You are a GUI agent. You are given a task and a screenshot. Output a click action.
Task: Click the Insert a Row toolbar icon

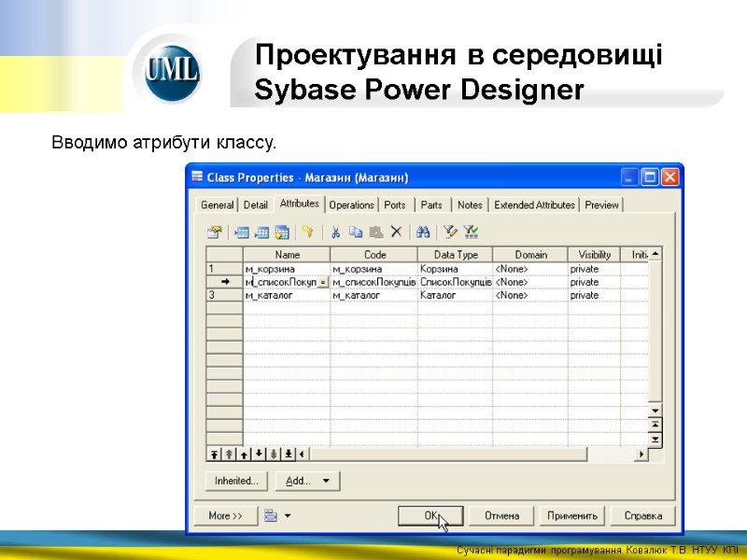tap(241, 231)
